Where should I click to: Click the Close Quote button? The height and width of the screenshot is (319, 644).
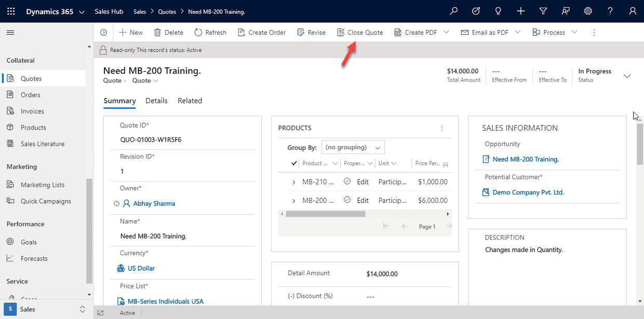click(x=359, y=32)
